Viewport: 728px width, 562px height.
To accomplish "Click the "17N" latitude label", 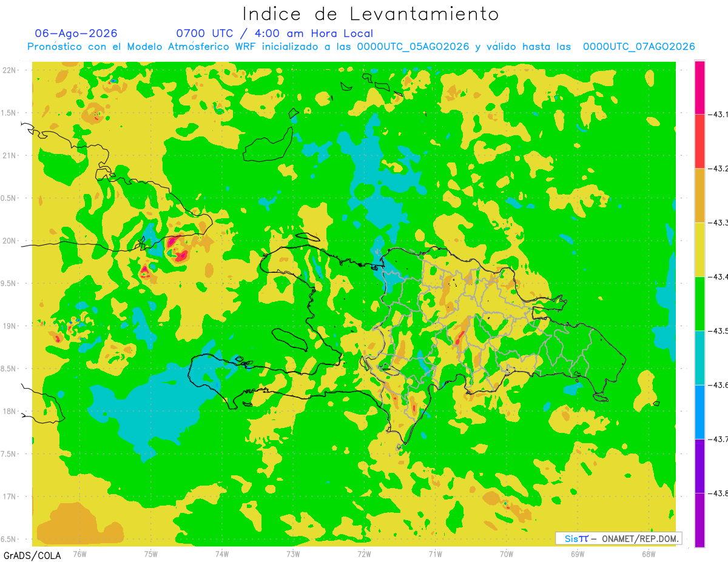I will click(x=9, y=497).
